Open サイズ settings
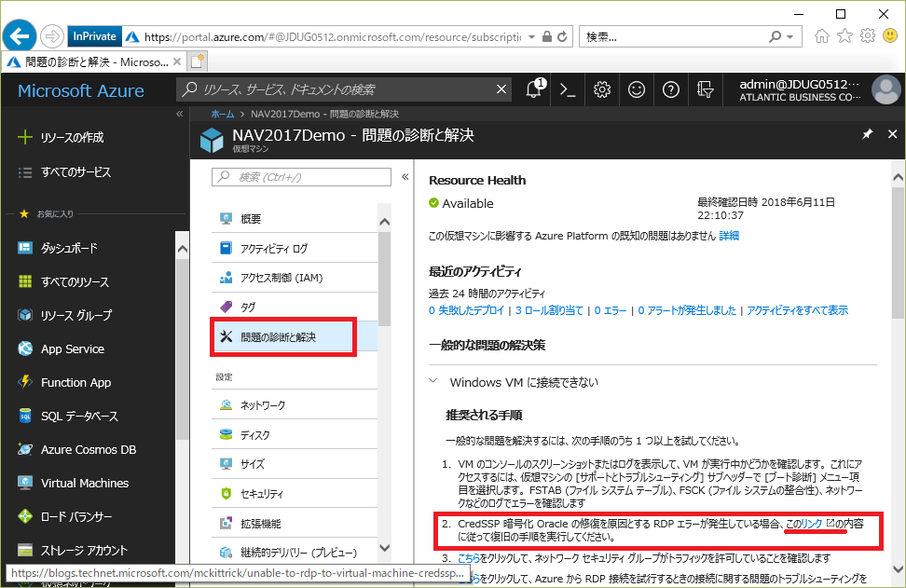 point(295,464)
